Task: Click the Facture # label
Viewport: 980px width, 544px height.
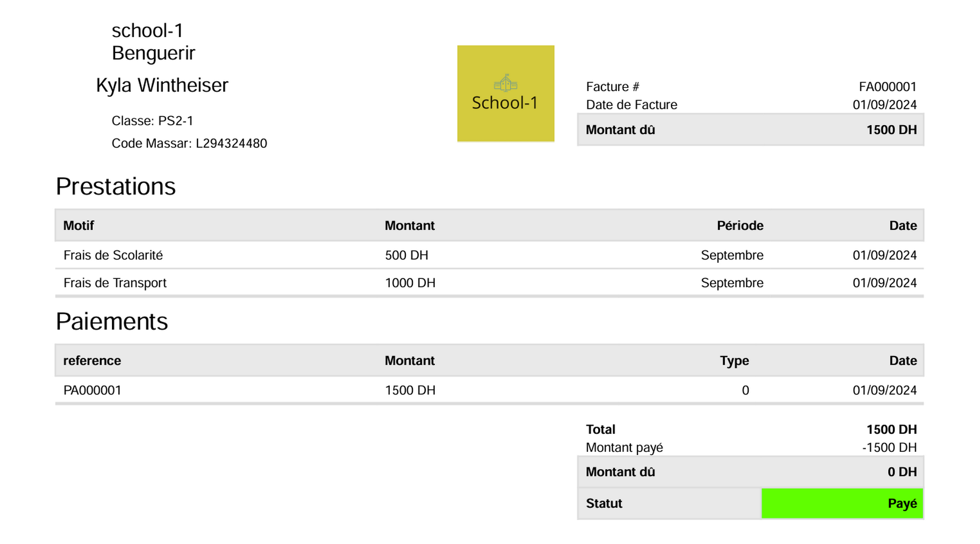Action: point(613,87)
